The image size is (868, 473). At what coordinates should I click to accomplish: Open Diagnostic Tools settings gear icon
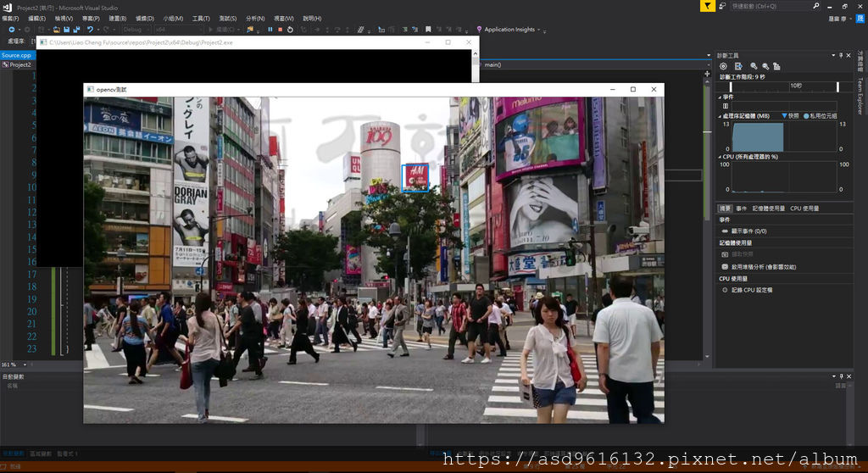(x=723, y=66)
